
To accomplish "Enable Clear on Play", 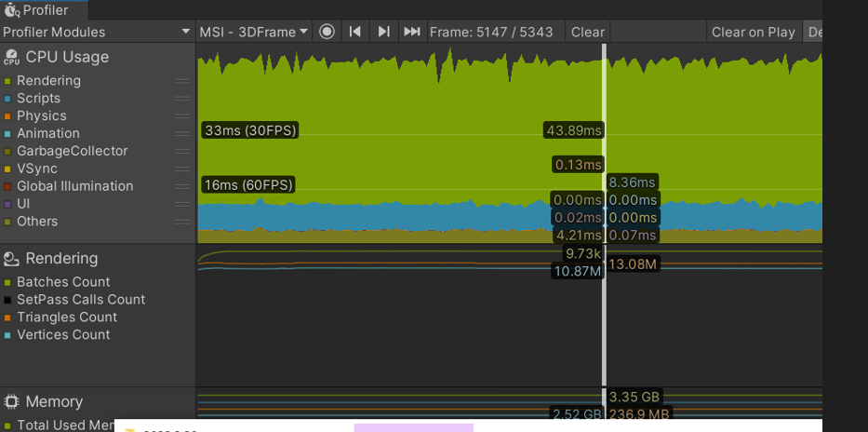I will pos(754,33).
